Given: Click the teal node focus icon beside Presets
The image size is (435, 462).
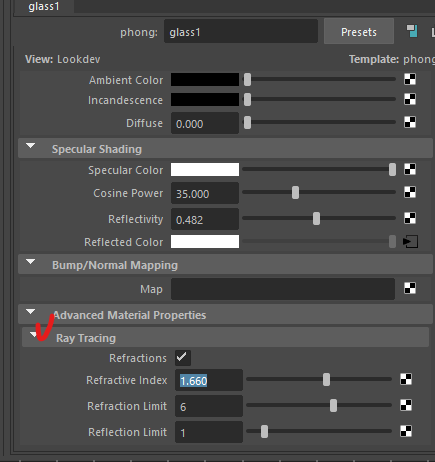Looking at the screenshot, I should tap(412, 31).
